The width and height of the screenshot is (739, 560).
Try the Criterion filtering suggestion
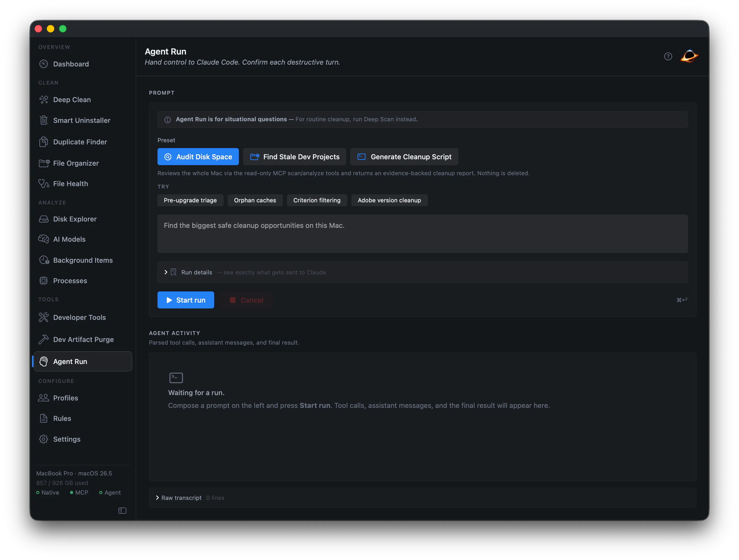tap(317, 200)
